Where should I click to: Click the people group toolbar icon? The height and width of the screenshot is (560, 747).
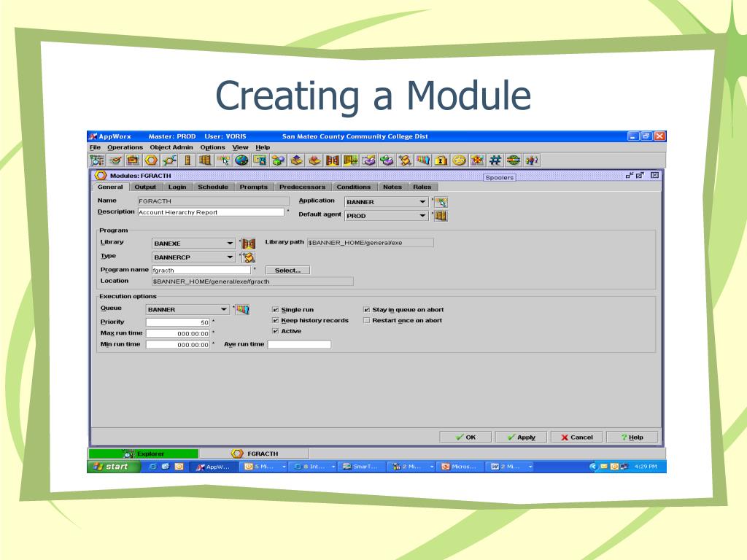coord(532,160)
